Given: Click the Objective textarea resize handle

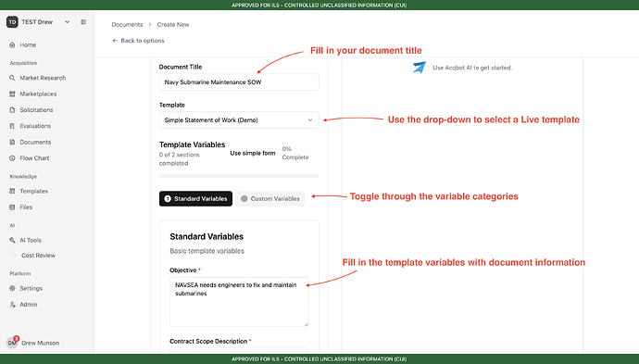Looking at the screenshot, I should (x=306, y=324).
